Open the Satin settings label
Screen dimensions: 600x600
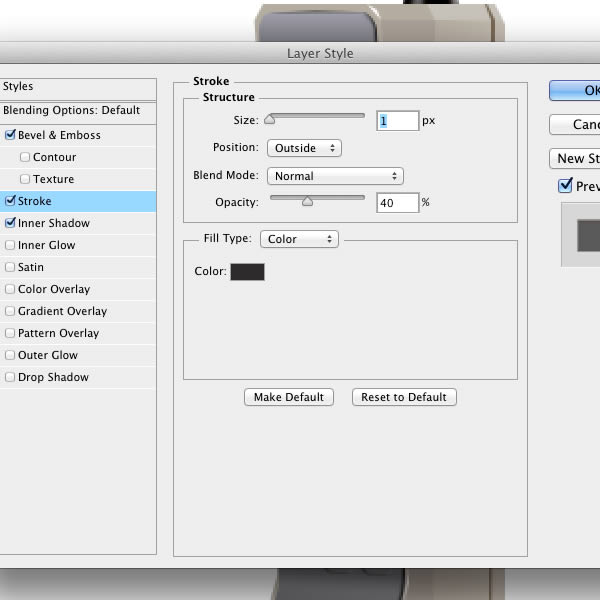coord(31,267)
